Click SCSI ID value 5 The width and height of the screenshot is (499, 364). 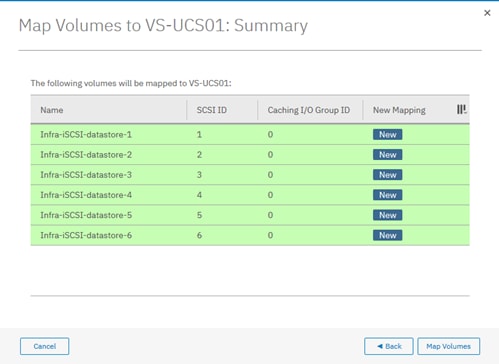199,215
